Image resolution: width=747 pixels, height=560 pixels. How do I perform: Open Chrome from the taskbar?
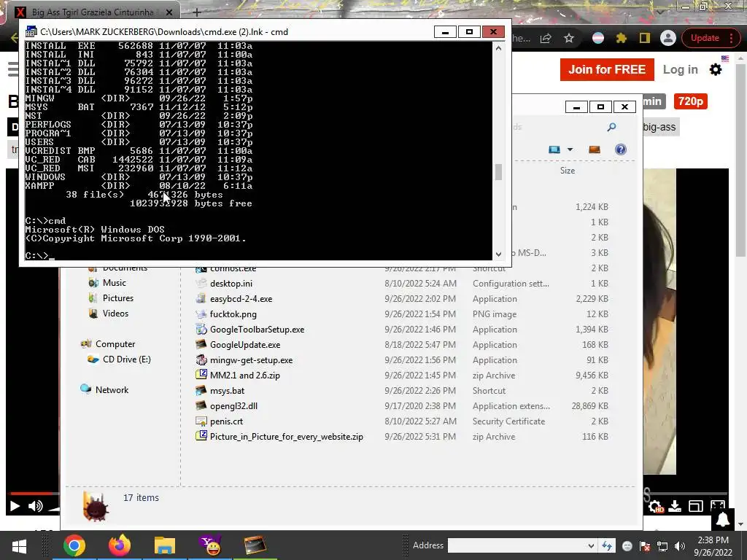[74, 545]
